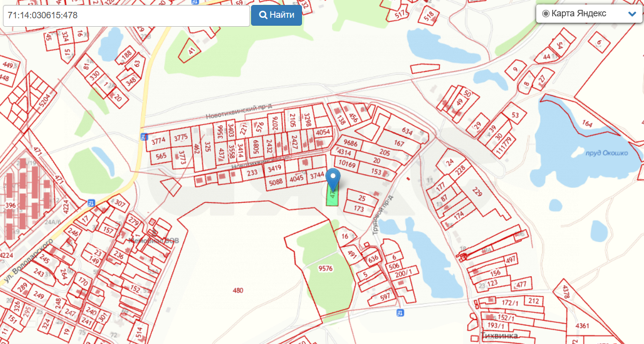Click the blue location pin marker
Image resolution: width=644 pixels, height=344 pixels.
point(335,179)
